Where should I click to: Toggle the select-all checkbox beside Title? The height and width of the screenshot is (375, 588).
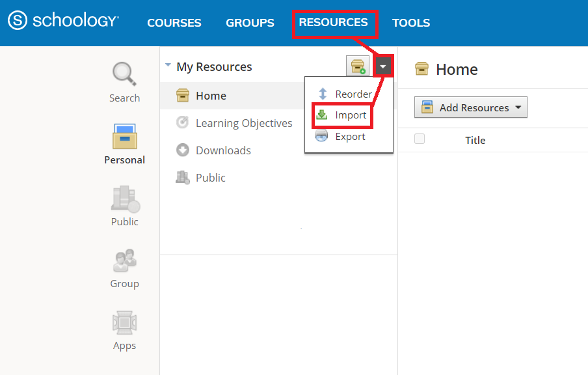pos(420,139)
